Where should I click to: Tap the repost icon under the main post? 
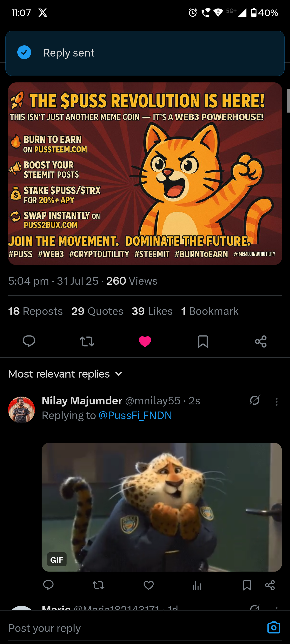point(87,341)
